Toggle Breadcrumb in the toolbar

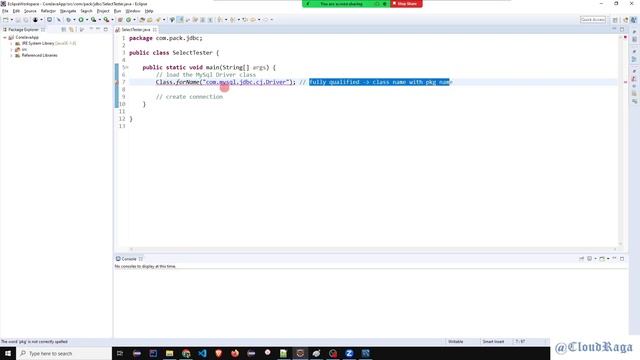(x=172, y=20)
